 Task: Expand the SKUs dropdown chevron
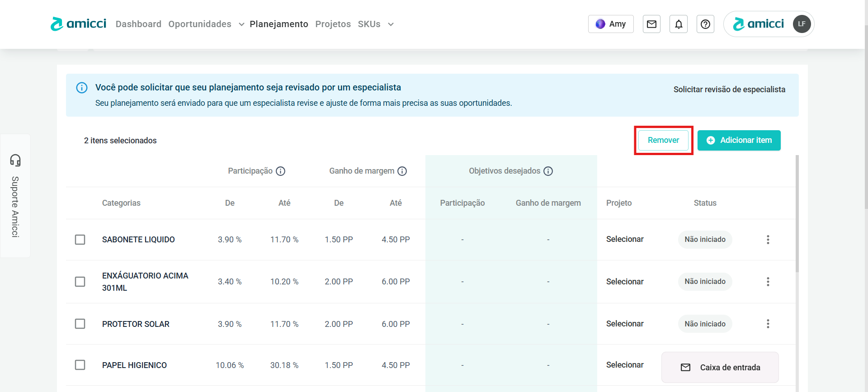coord(391,24)
